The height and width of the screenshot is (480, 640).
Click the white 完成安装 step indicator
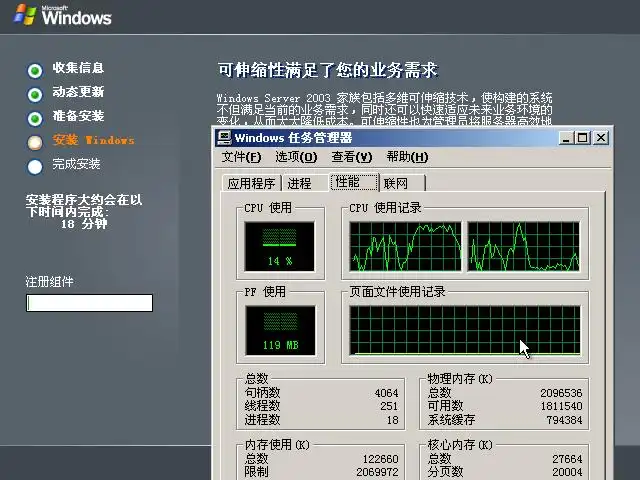click(x=35, y=167)
